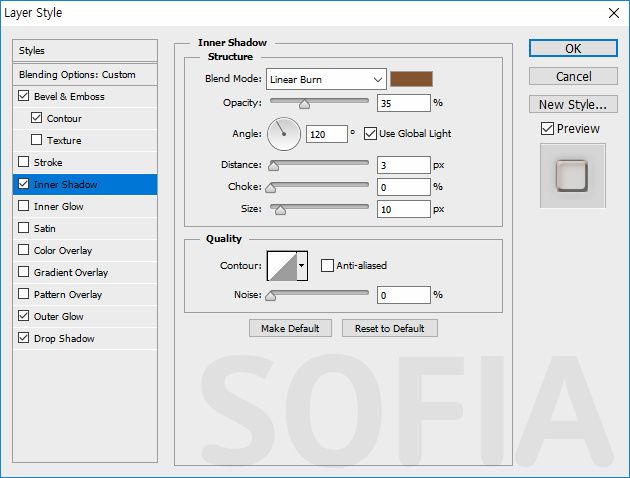
Task: Click the Angle dial control
Action: click(284, 134)
